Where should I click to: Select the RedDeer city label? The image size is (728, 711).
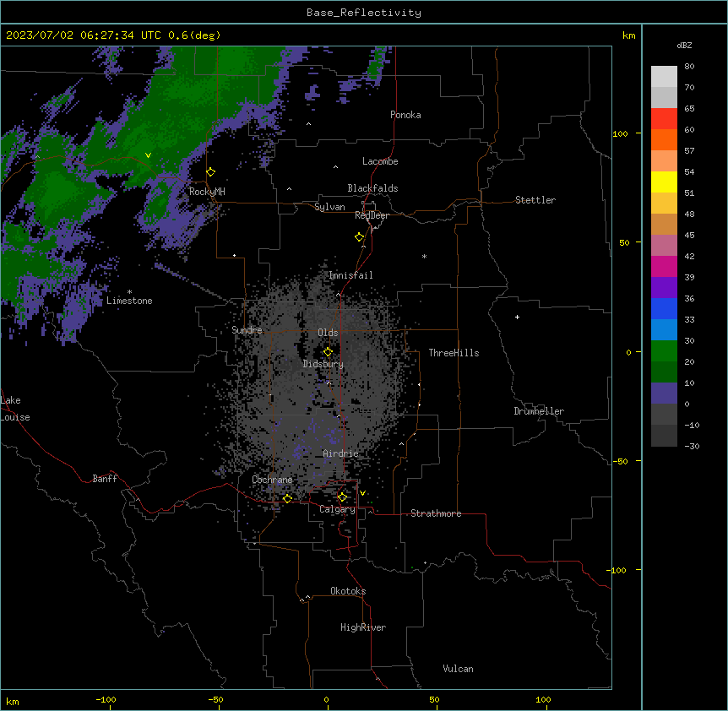[372, 215]
